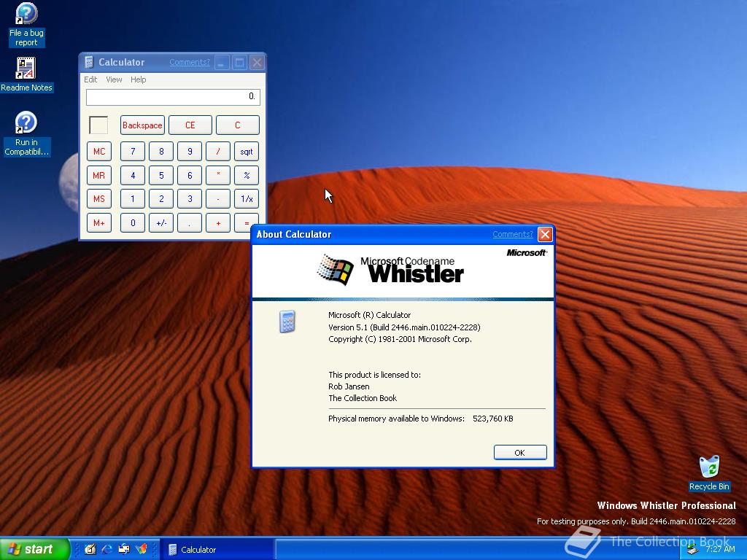The width and height of the screenshot is (747, 560).
Task: Select the Readme Notes desktop icon
Action: point(26,74)
